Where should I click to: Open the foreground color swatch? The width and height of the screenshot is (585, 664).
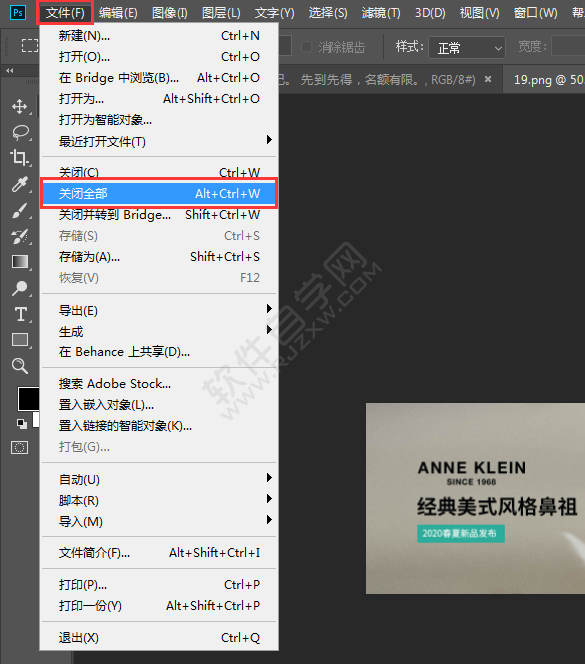click(28, 398)
